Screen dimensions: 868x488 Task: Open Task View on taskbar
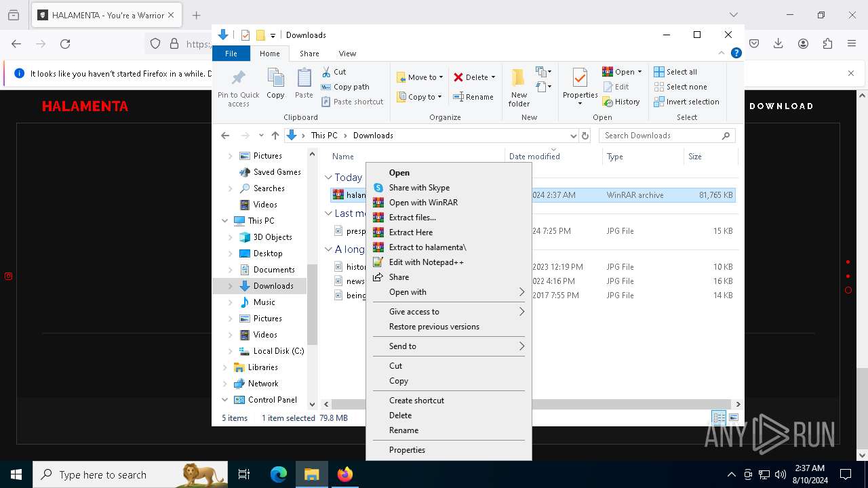244,474
